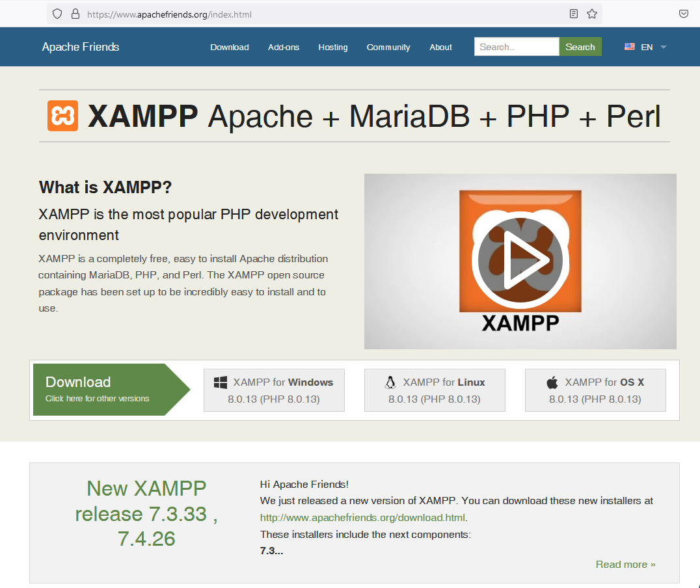Focus the Search text field
Screen dimensions: 700x588
(517, 46)
